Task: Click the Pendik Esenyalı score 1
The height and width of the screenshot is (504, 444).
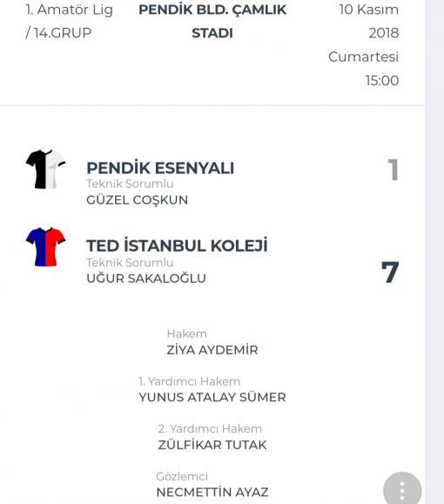Action: coord(394,170)
